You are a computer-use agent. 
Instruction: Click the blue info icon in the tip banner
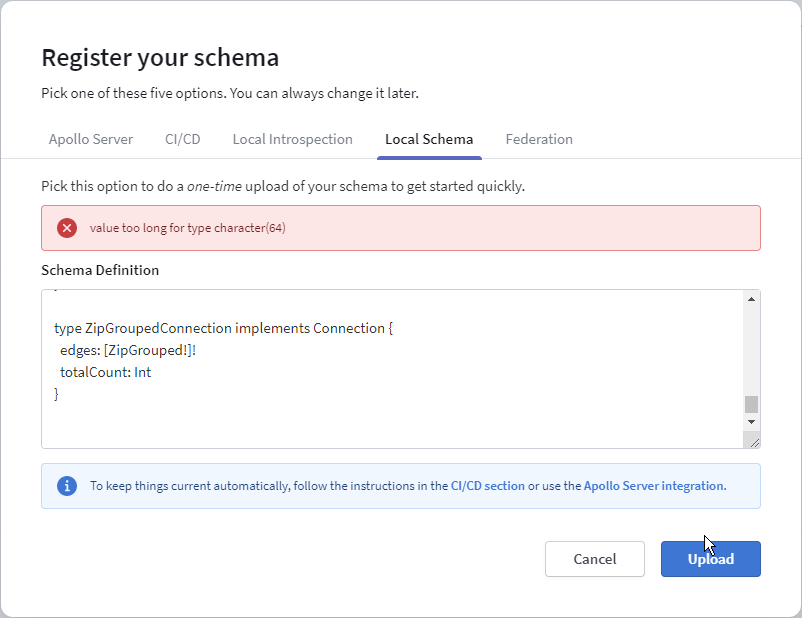(67, 485)
